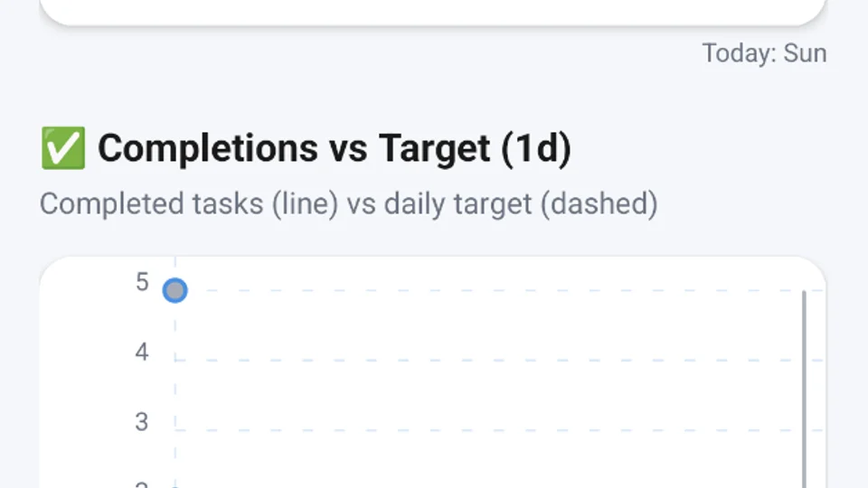The image size is (868, 488).
Task: Click the "Completed tasks (line) vs daily target" subtitle
Action: pyautogui.click(x=348, y=203)
